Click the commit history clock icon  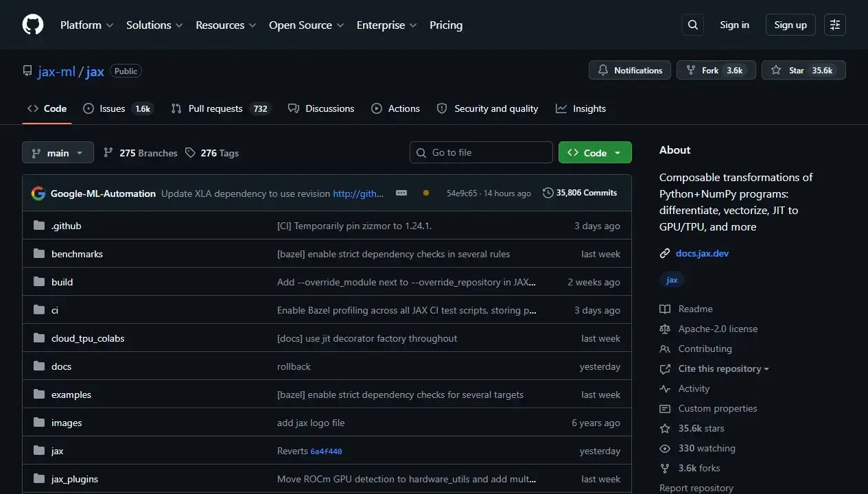click(548, 193)
